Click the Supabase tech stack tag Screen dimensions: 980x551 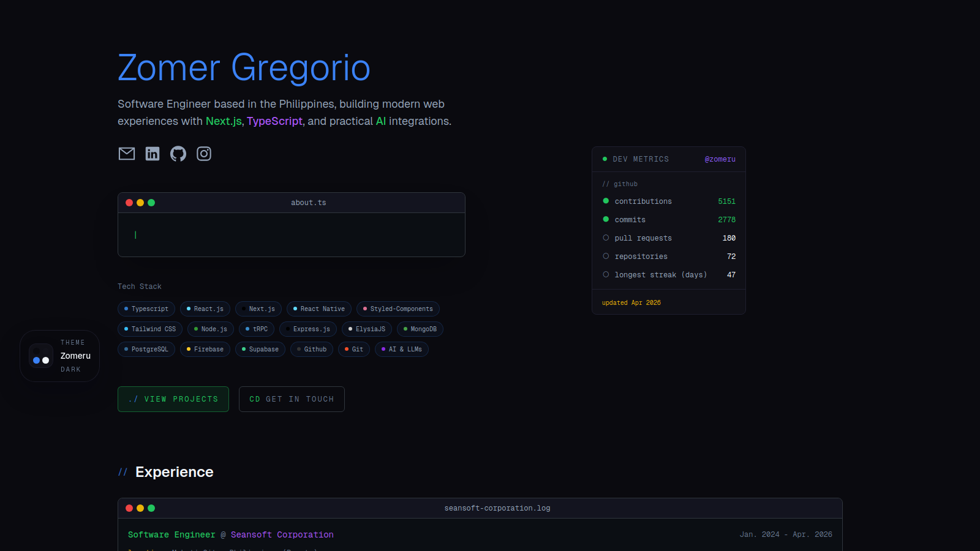coord(260,350)
